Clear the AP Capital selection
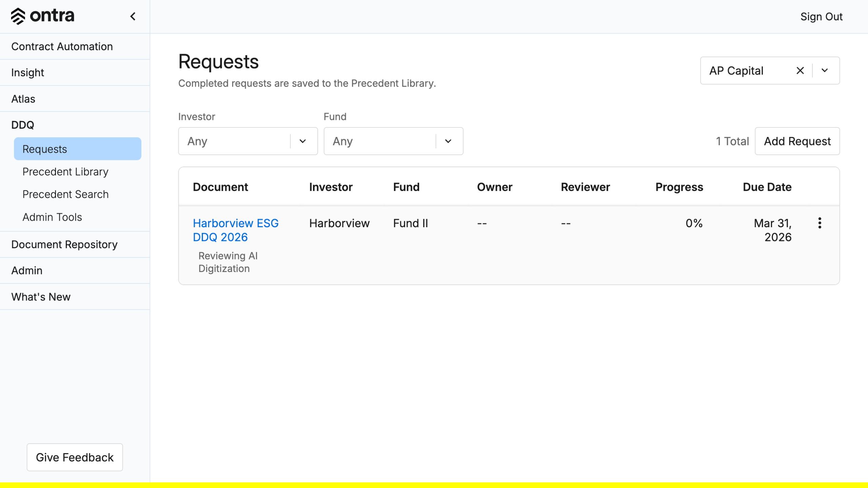Screen dimensions: 868x488 pyautogui.click(x=800, y=71)
